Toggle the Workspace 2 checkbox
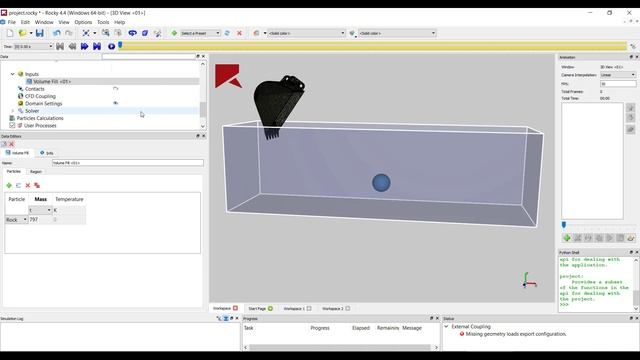The width and height of the screenshot is (640, 360). pyautogui.click(x=348, y=308)
